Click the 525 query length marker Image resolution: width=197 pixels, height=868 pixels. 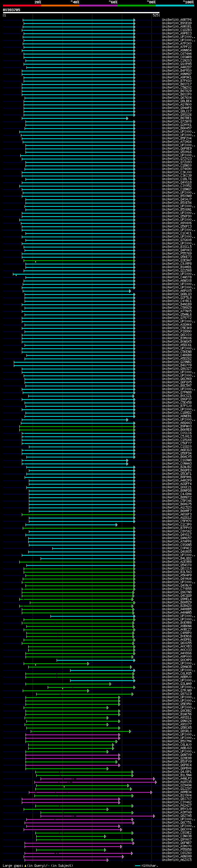click(155, 15)
